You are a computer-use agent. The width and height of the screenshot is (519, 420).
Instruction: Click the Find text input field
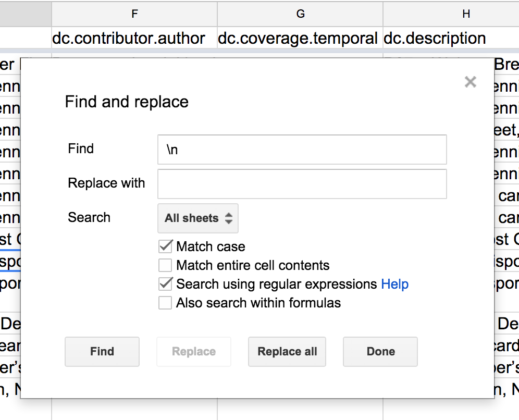point(302,150)
